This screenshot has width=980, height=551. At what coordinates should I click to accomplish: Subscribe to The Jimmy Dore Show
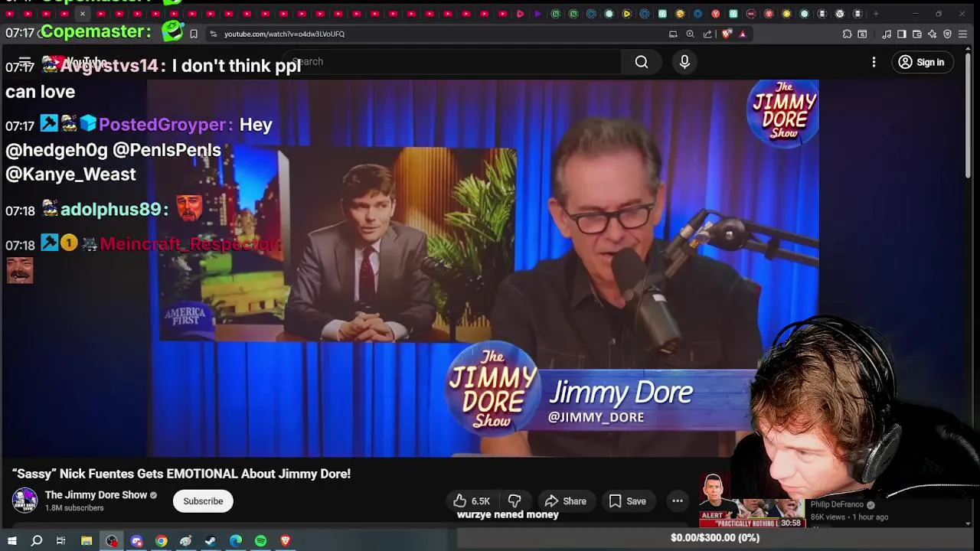click(203, 501)
